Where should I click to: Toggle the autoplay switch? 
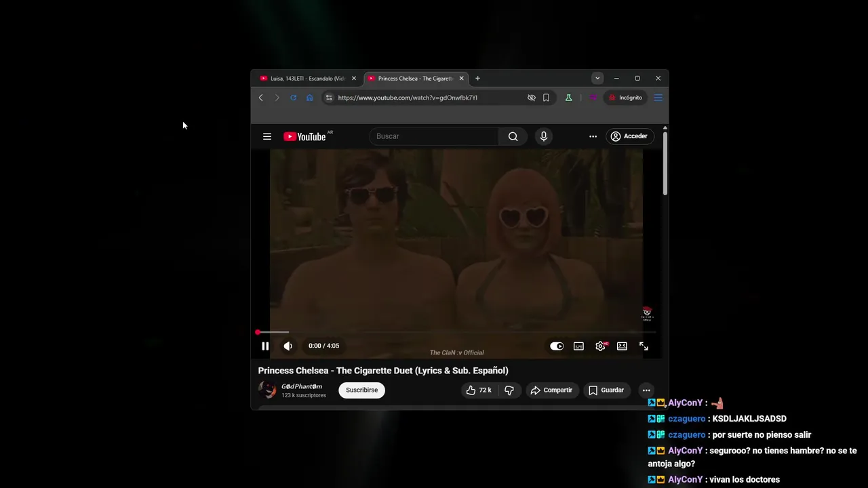point(557,346)
